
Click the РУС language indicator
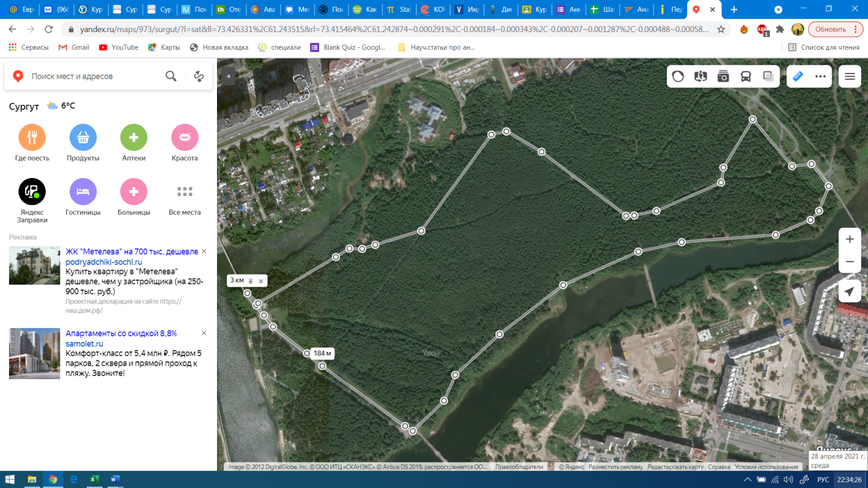pyautogui.click(x=823, y=480)
